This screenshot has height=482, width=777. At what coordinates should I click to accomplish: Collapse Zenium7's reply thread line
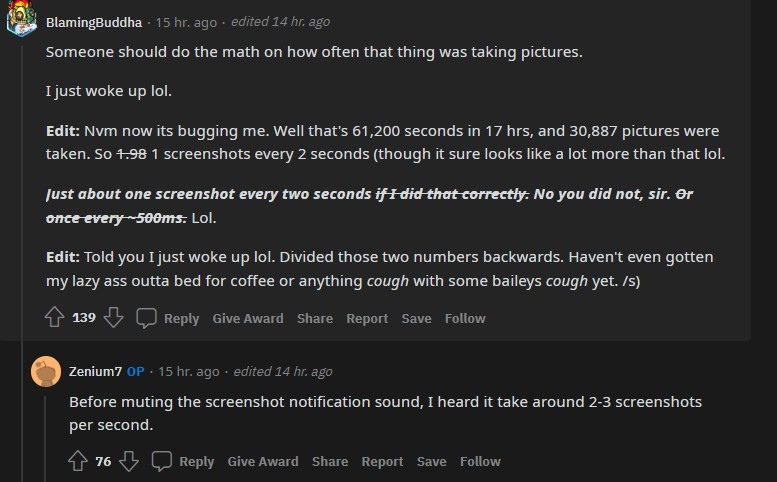point(46,430)
